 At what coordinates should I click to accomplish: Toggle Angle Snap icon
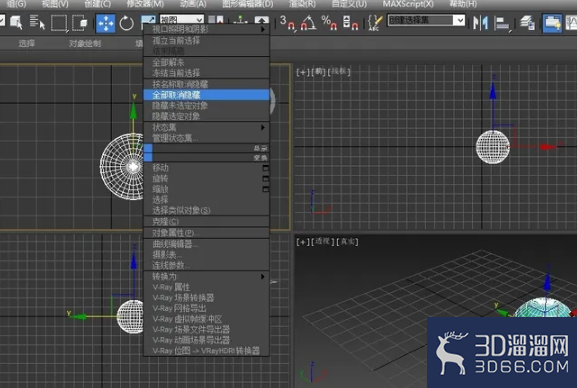pyautogui.click(x=308, y=23)
